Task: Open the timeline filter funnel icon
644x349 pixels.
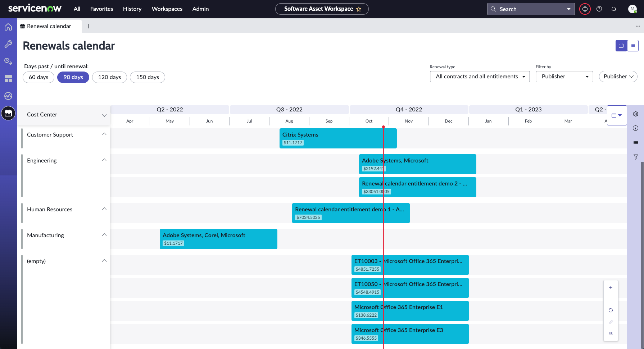Action: (636, 157)
